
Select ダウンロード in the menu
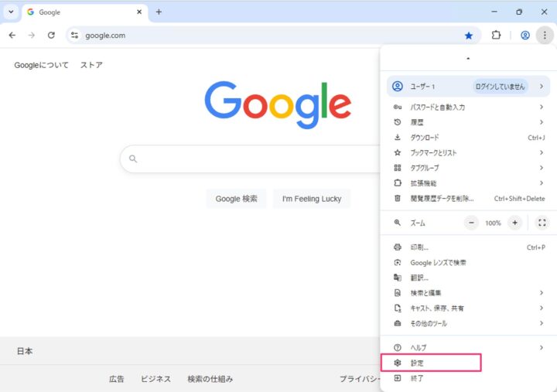[x=468, y=138]
